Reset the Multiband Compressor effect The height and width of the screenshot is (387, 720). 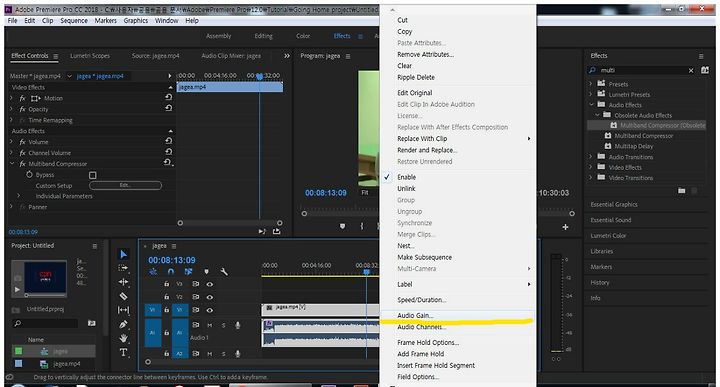168,163
